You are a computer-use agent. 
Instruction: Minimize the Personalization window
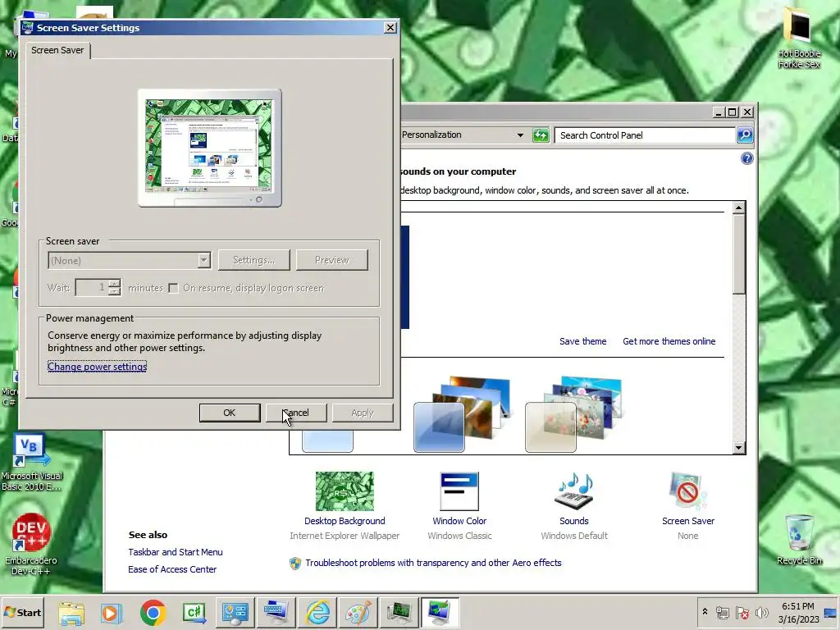point(719,112)
